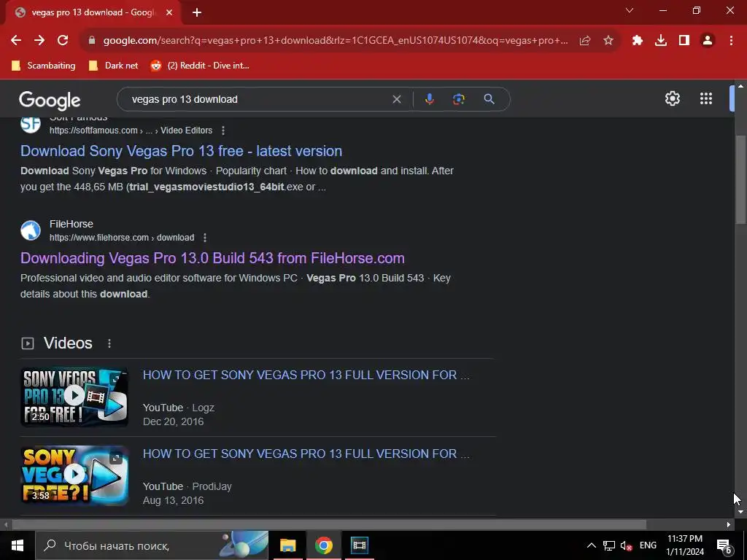Search by image with Google Lens icon
This screenshot has height=560, width=747.
(459, 99)
